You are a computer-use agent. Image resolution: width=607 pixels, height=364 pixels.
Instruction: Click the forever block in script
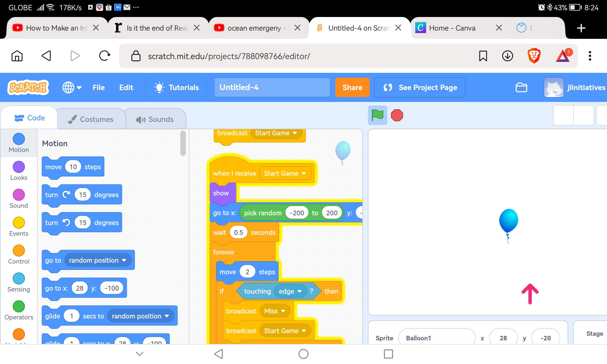224,252
